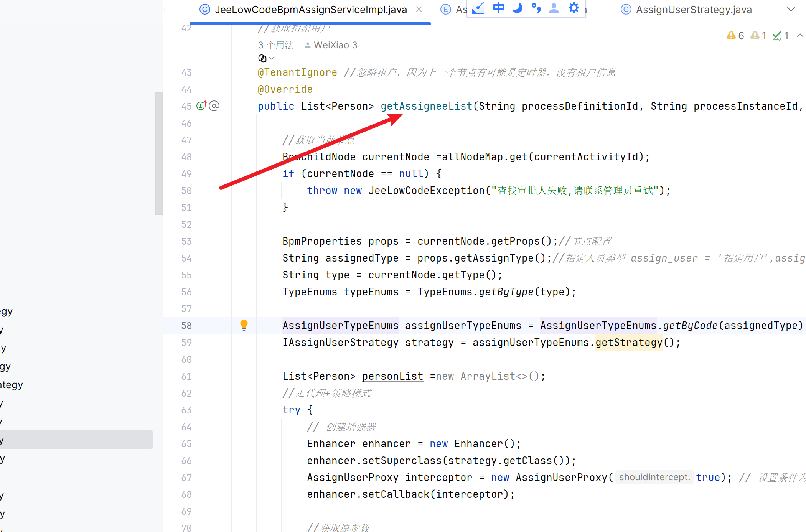Open WeiXiao 3 author code vision hint
The image size is (806, 532).
[x=331, y=45]
